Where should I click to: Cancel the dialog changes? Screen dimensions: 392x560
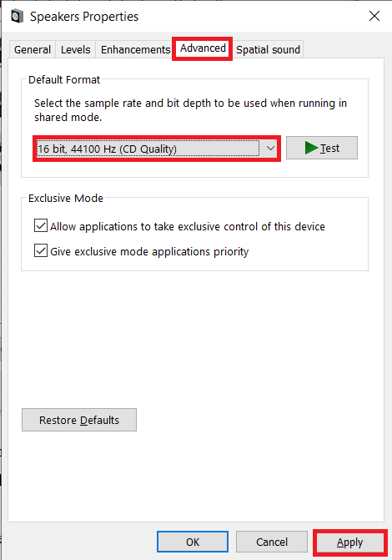click(272, 542)
